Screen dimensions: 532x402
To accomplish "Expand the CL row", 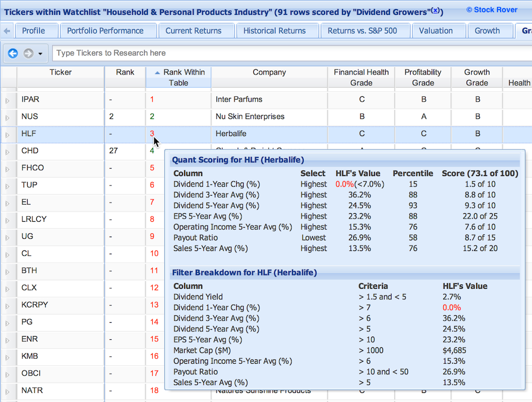I will (x=7, y=255).
